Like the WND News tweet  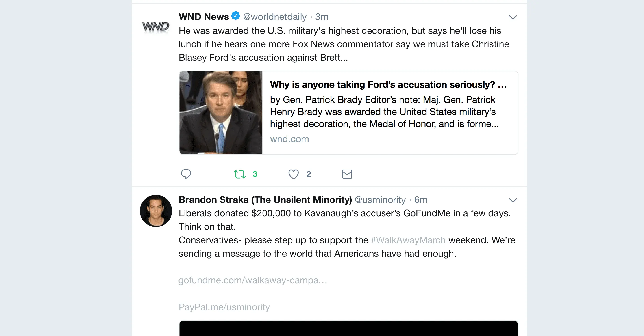click(x=294, y=174)
